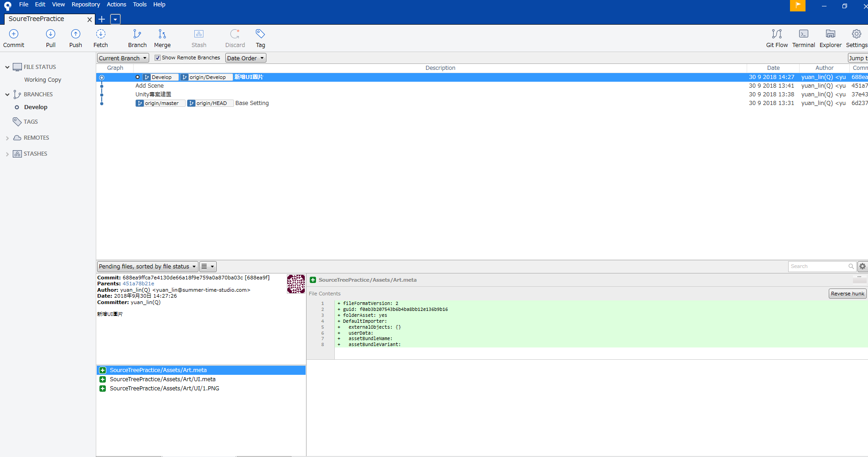Open the File menu
Viewport: 868px width, 457px height.
click(x=24, y=5)
